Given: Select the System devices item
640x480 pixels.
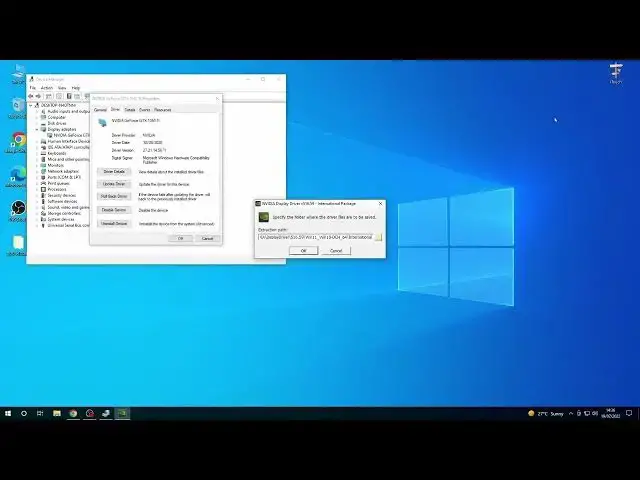Looking at the screenshot, I should [57, 219].
